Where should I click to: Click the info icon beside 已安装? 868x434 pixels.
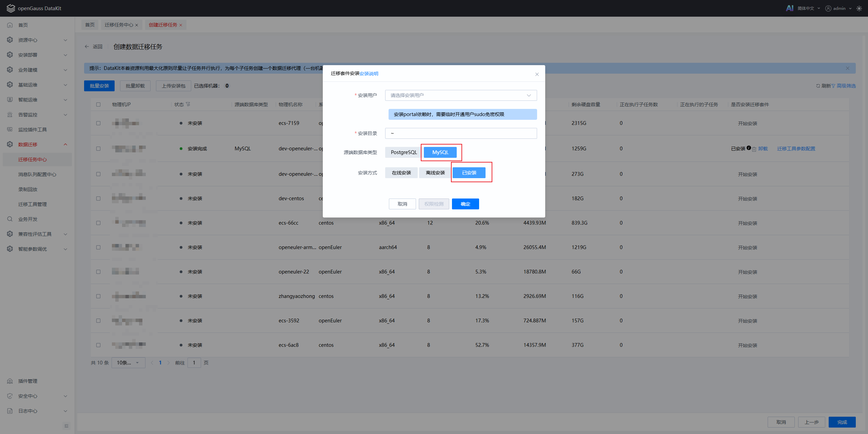[x=749, y=148]
